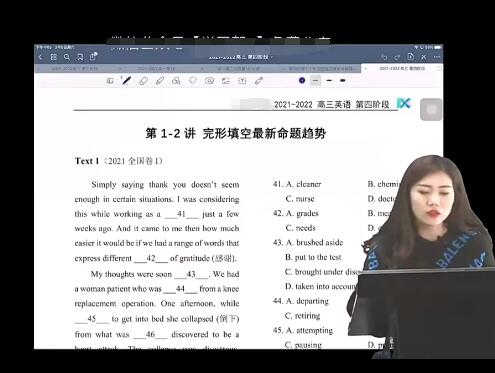
Task: Select the Elements sticker tool
Action: point(209,81)
